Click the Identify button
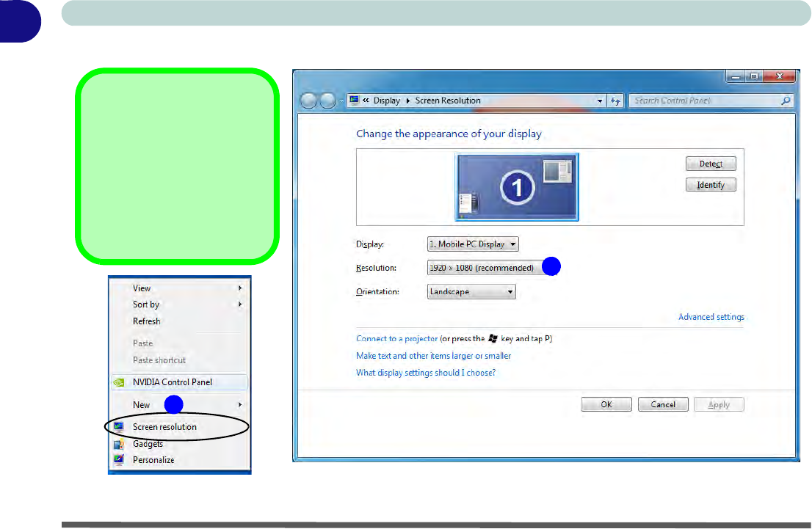 pyautogui.click(x=711, y=185)
